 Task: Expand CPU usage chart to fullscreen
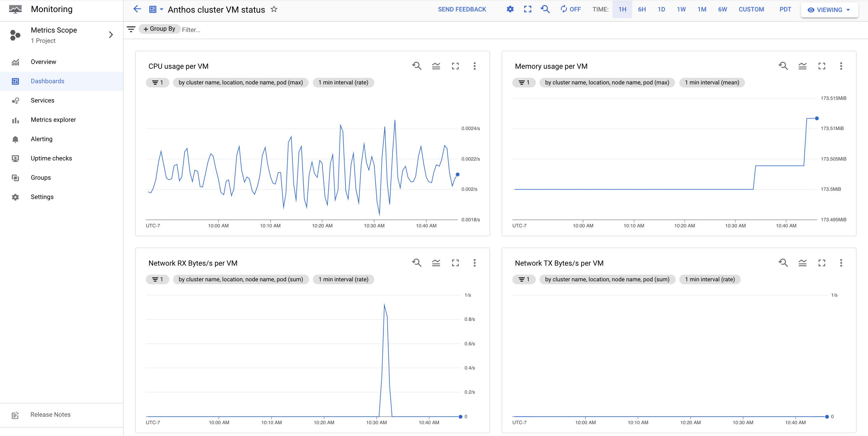coord(455,66)
